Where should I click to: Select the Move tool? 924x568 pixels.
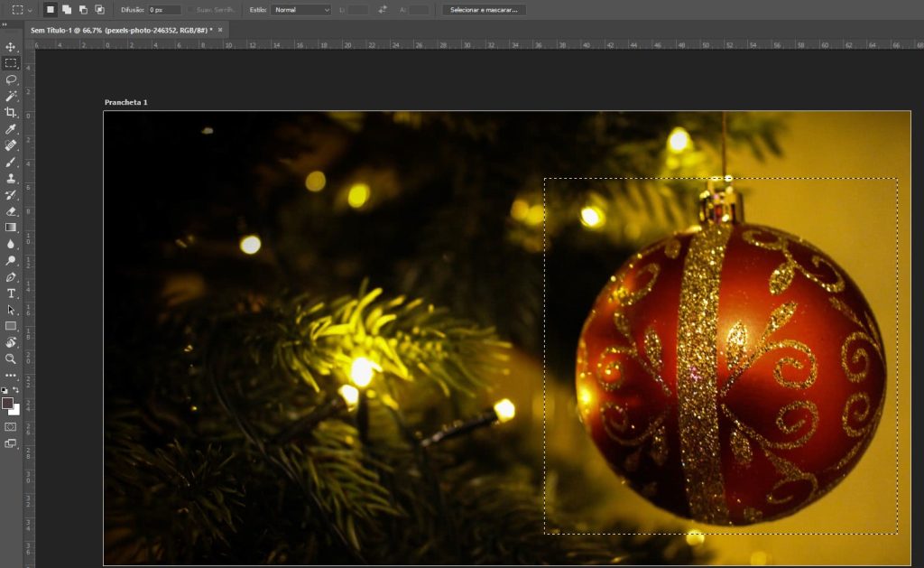pyautogui.click(x=11, y=47)
